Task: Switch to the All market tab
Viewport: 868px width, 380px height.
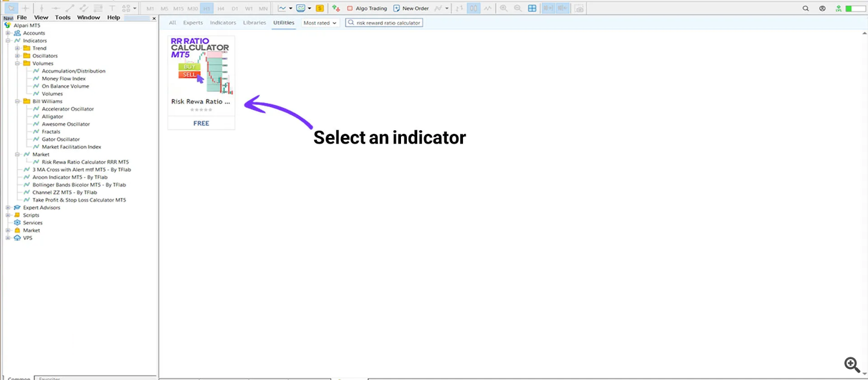Action: [172, 23]
